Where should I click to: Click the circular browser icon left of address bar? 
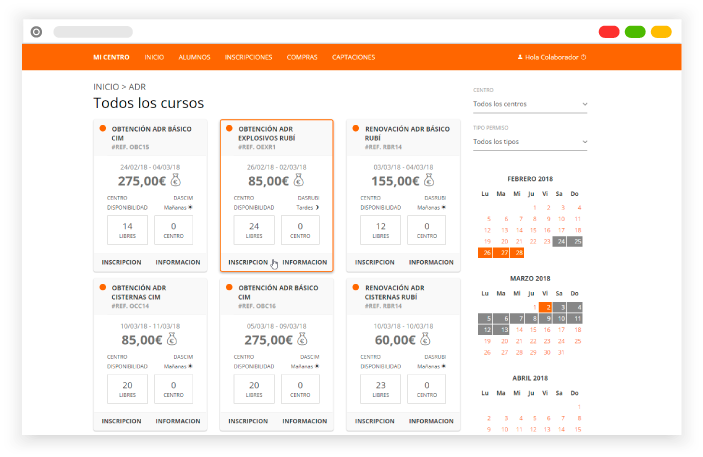point(36,32)
